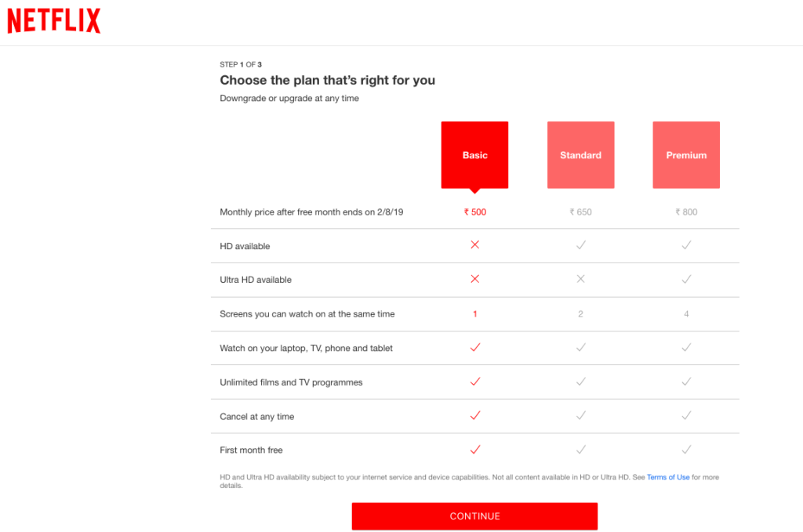Select the Premium plan
Image resolution: width=803 pixels, height=532 pixels.
[686, 154]
